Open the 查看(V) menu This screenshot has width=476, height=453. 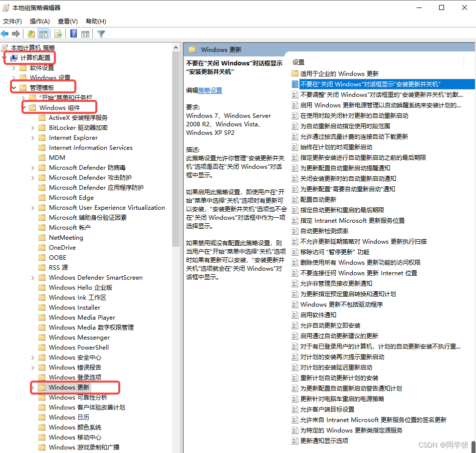(x=68, y=21)
